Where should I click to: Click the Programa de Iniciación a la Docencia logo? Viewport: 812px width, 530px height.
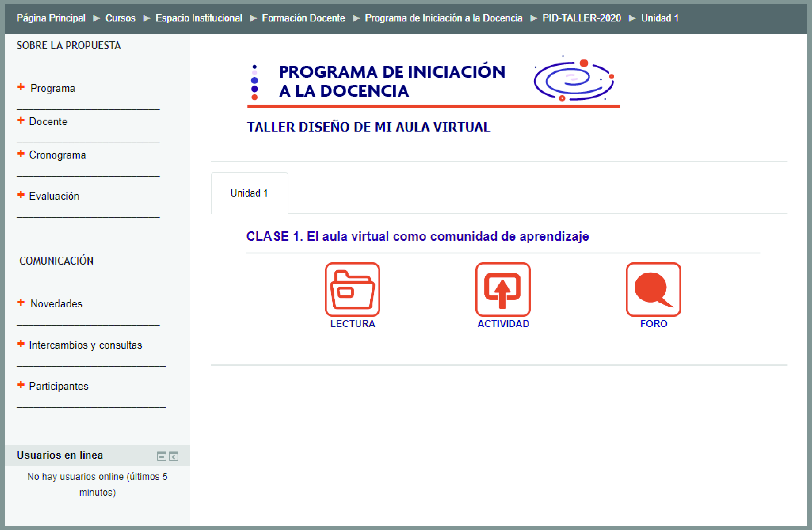click(x=433, y=82)
